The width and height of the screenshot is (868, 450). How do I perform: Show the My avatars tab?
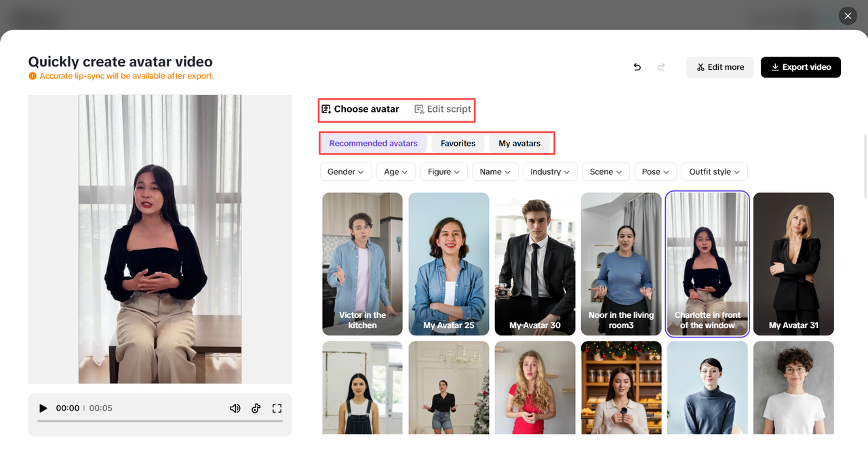click(x=519, y=143)
